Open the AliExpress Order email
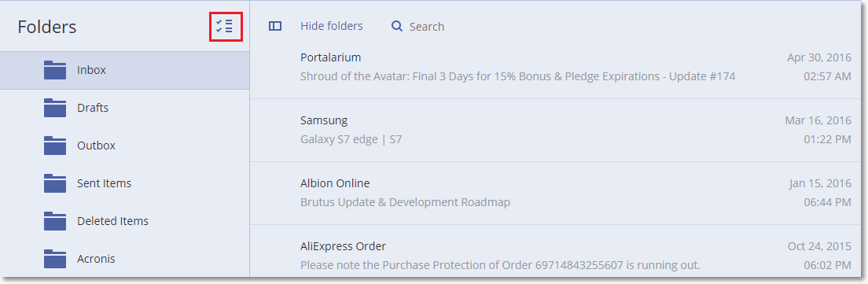 (559, 251)
